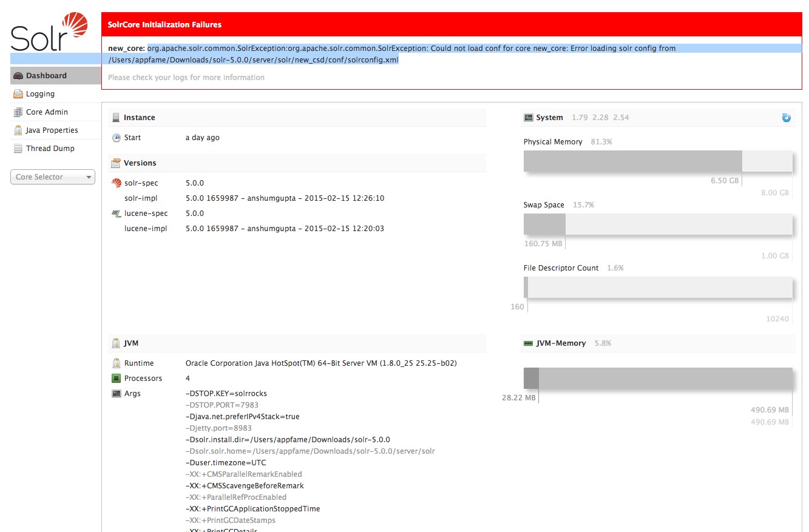Click the System monitor icon
The width and height of the screenshot is (809, 532).
point(528,118)
